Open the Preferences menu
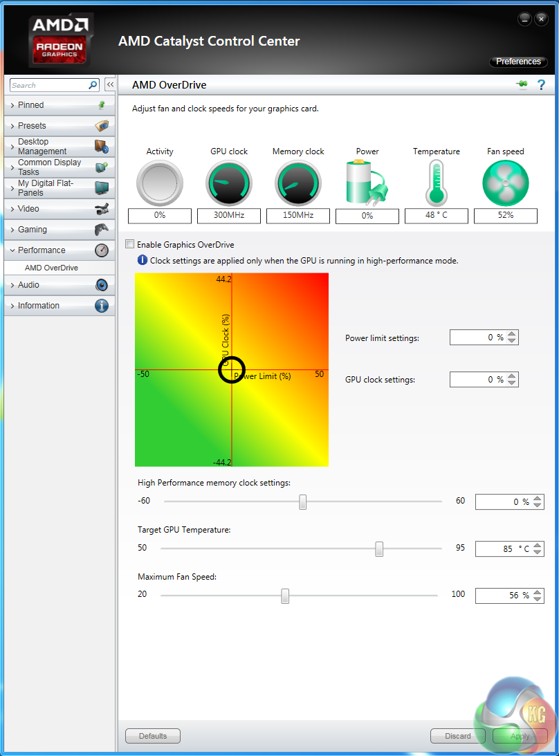The width and height of the screenshot is (559, 756). pos(518,62)
